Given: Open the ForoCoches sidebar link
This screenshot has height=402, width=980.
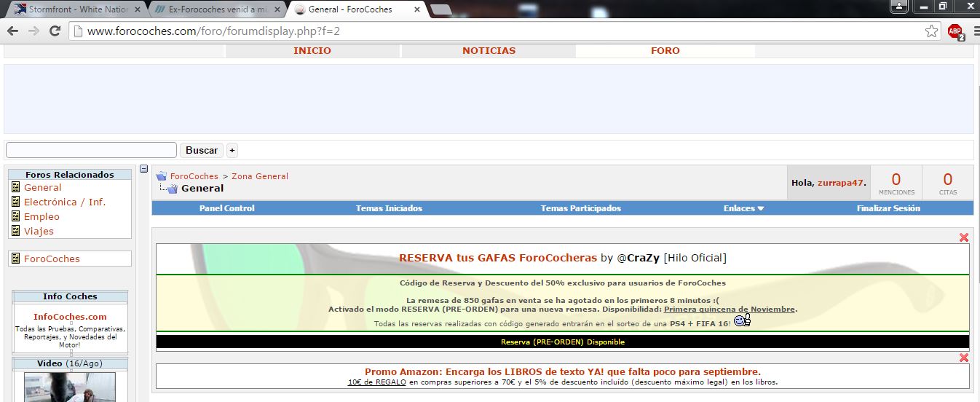Looking at the screenshot, I should point(52,259).
